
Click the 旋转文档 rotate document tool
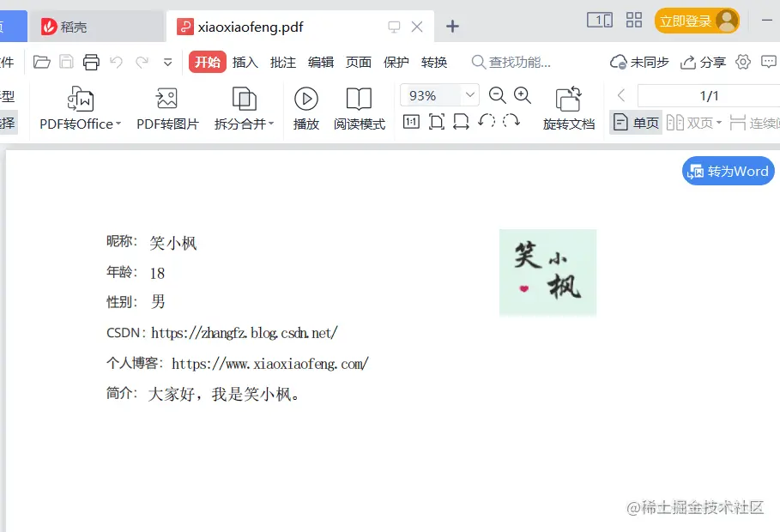(569, 108)
